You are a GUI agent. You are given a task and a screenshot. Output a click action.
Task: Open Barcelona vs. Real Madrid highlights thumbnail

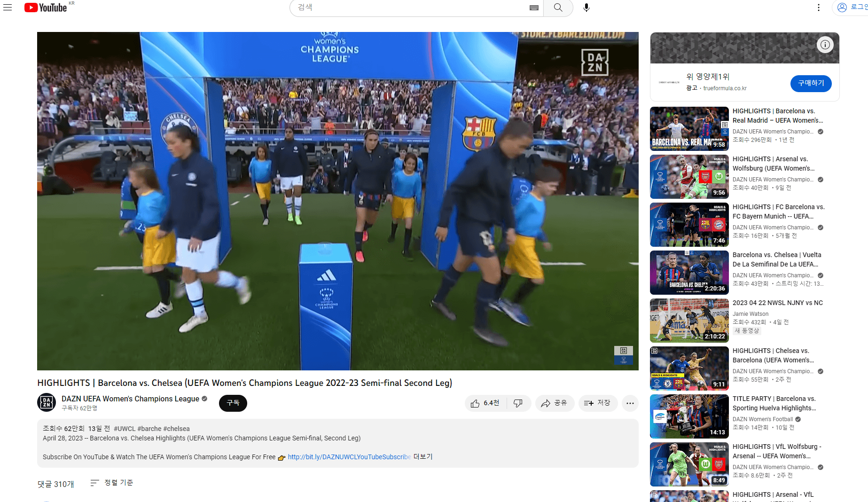click(689, 129)
